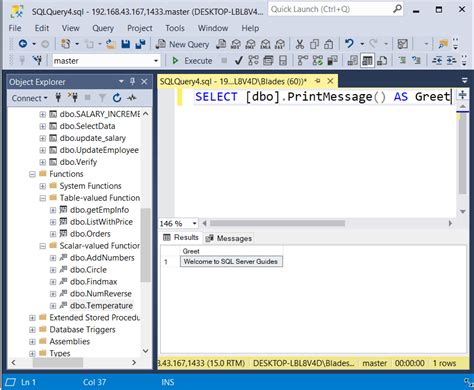Navigate backward with the blue arrow icon
This screenshot has width=474, height=390.
23,44
